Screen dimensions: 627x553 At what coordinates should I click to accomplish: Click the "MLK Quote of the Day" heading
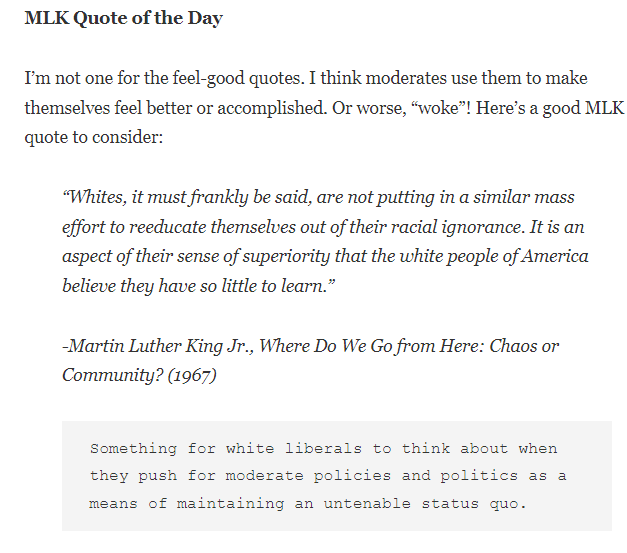click(x=123, y=19)
